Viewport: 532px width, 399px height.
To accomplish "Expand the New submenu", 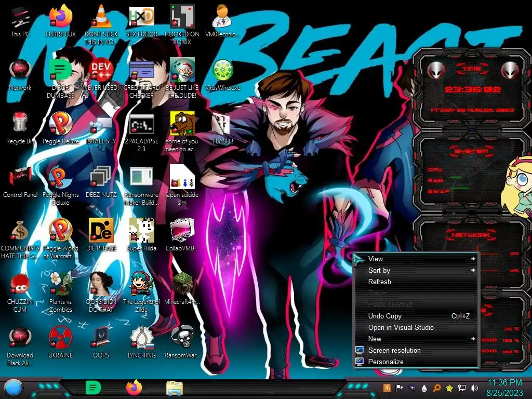I will coord(416,339).
